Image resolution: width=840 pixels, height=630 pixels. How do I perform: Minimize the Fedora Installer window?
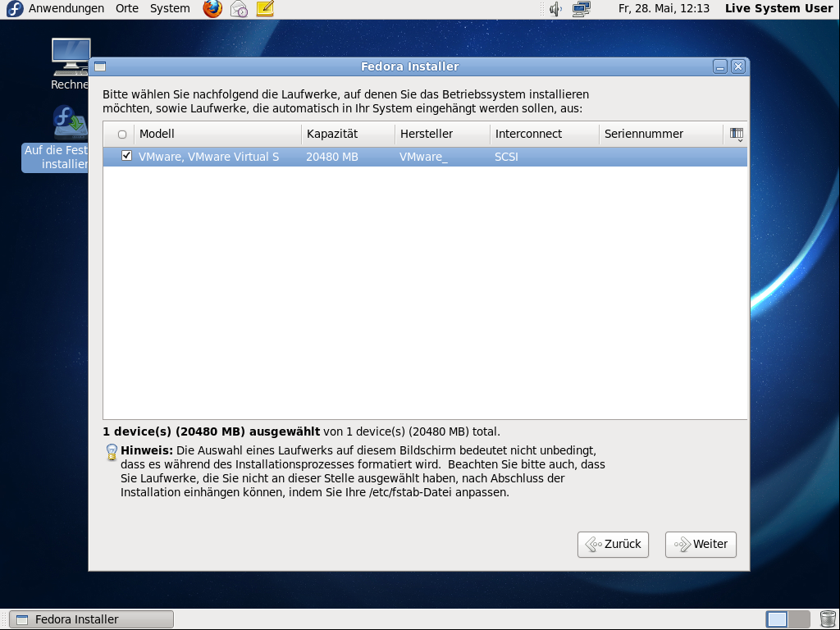[720, 66]
